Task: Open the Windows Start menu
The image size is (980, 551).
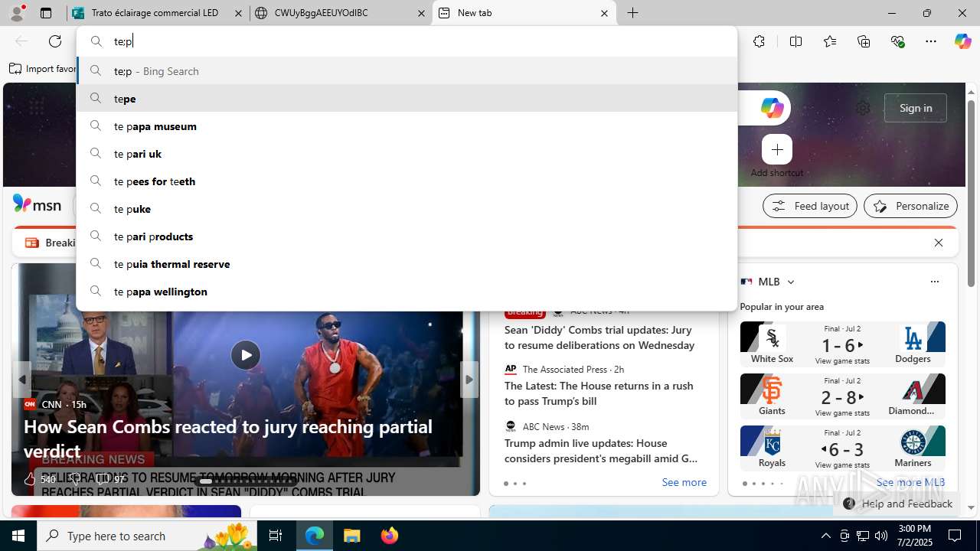Action: [x=18, y=536]
